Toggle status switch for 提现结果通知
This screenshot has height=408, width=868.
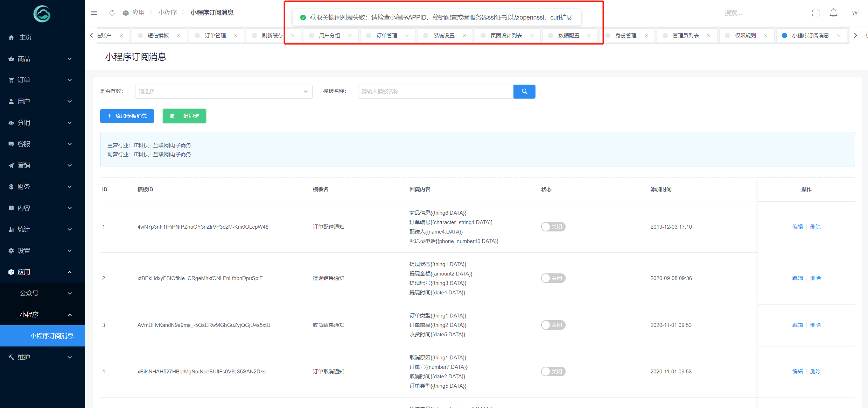553,278
